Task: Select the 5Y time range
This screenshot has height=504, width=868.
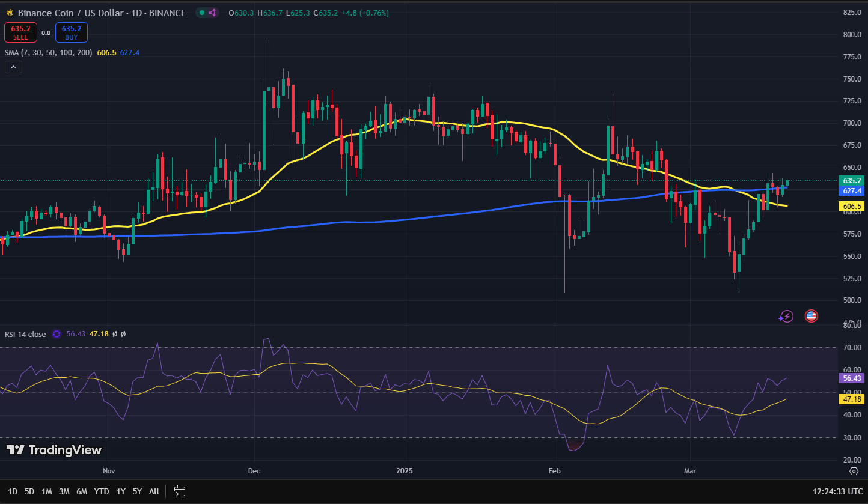Action: click(137, 491)
